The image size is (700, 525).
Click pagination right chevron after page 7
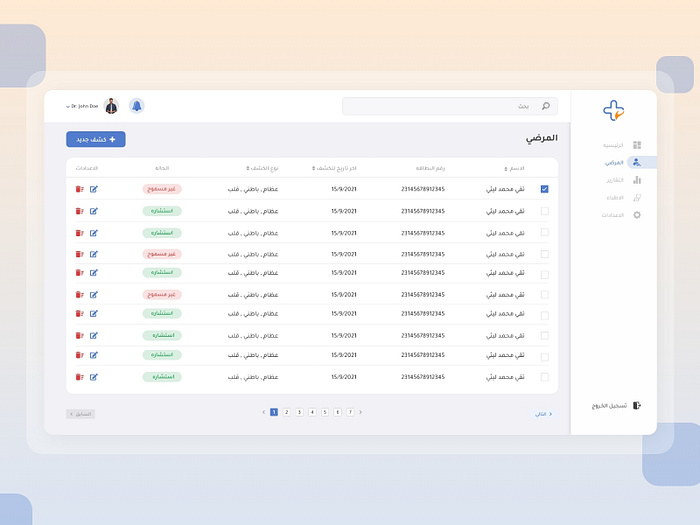(361, 412)
